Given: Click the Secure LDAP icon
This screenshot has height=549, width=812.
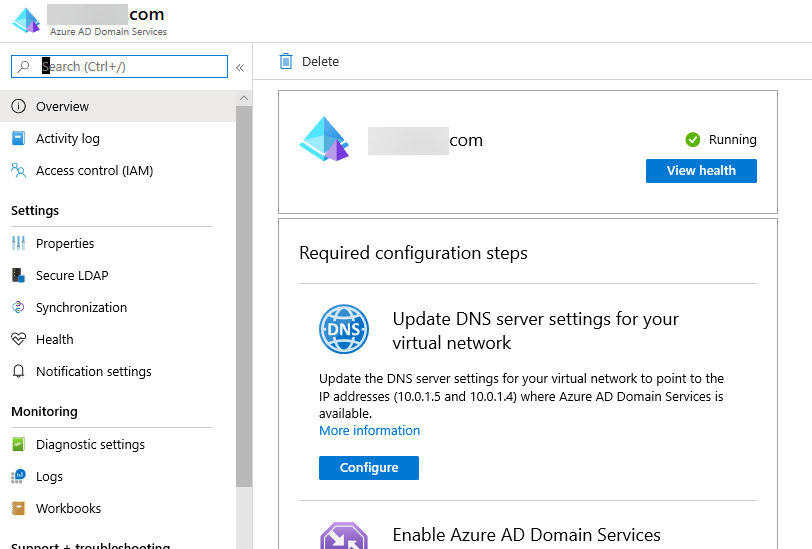Looking at the screenshot, I should tap(18, 276).
